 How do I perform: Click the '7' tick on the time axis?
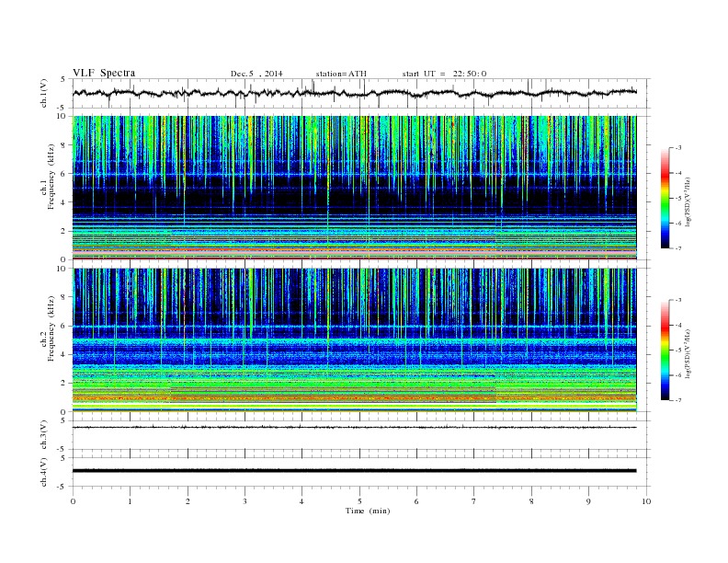coord(474,501)
